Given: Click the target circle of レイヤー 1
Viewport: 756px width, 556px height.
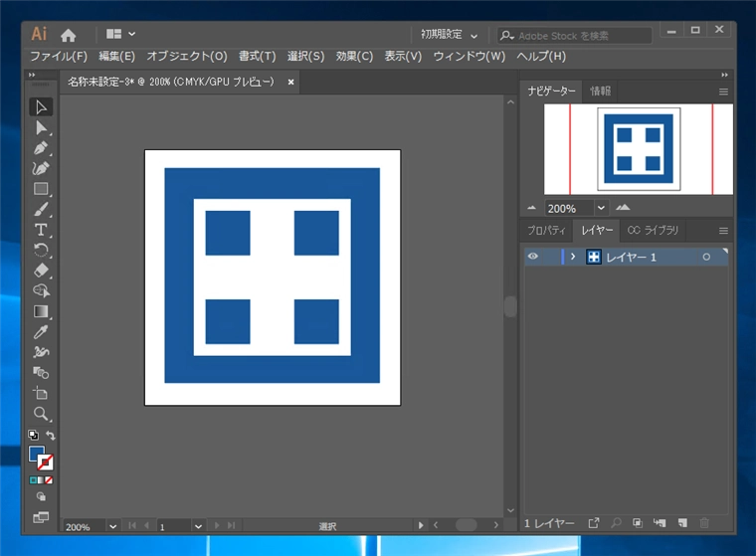Looking at the screenshot, I should tap(706, 257).
